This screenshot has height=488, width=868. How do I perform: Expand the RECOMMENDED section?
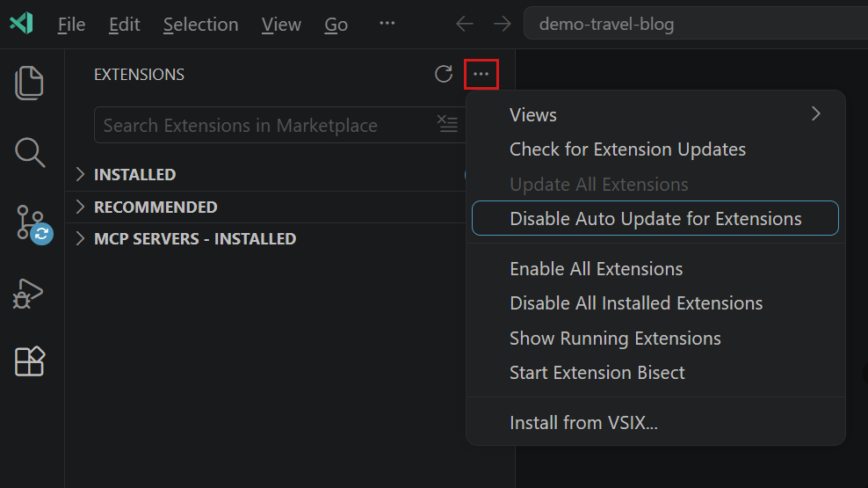pyautogui.click(x=265, y=208)
